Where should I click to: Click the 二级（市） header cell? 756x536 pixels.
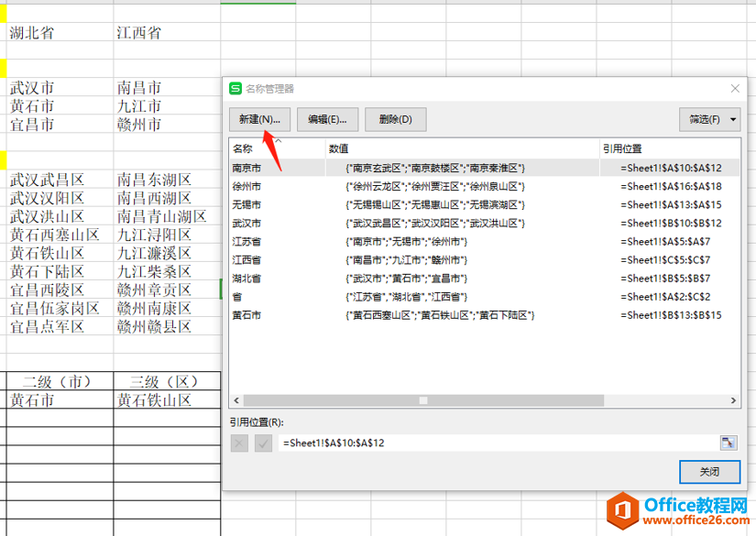pos(60,381)
